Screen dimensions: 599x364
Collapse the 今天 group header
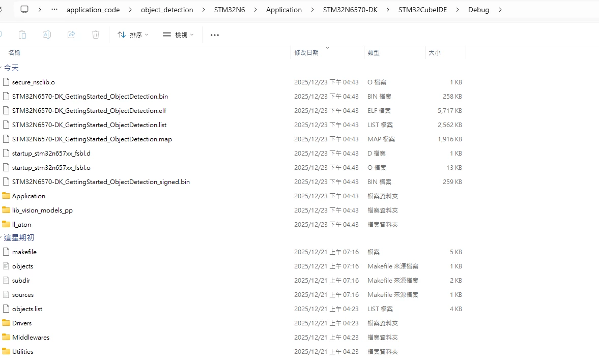11,68
